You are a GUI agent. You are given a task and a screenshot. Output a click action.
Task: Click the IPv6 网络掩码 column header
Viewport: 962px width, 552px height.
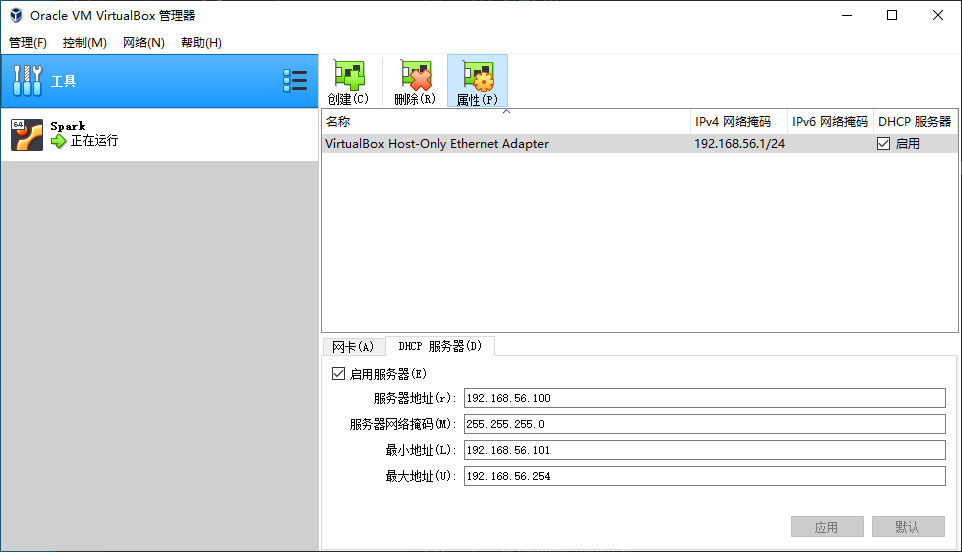coord(830,121)
